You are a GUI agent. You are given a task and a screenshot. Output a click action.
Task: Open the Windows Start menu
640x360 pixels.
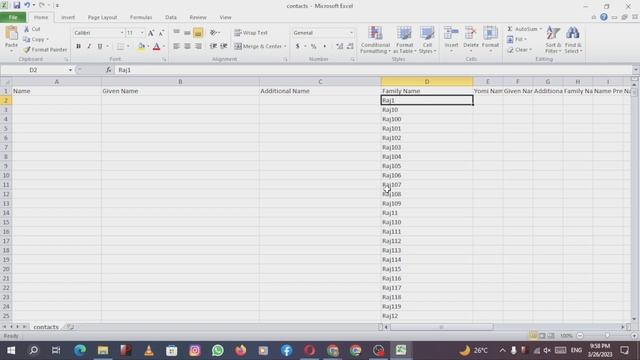click(x=11, y=350)
